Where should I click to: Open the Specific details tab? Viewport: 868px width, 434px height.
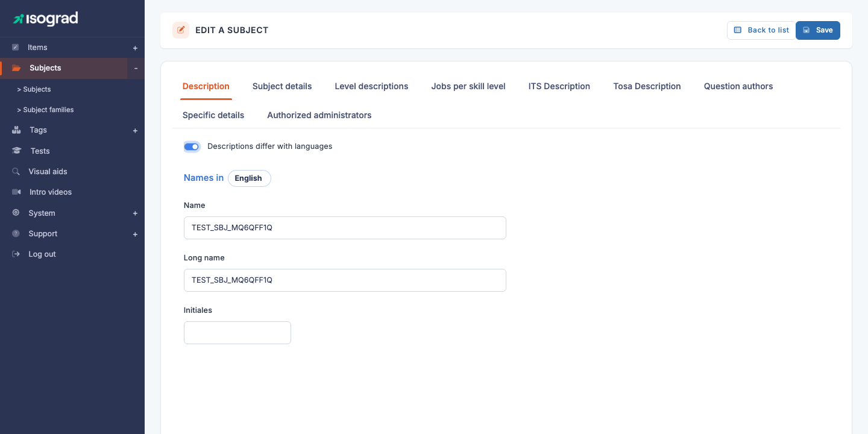tap(213, 115)
